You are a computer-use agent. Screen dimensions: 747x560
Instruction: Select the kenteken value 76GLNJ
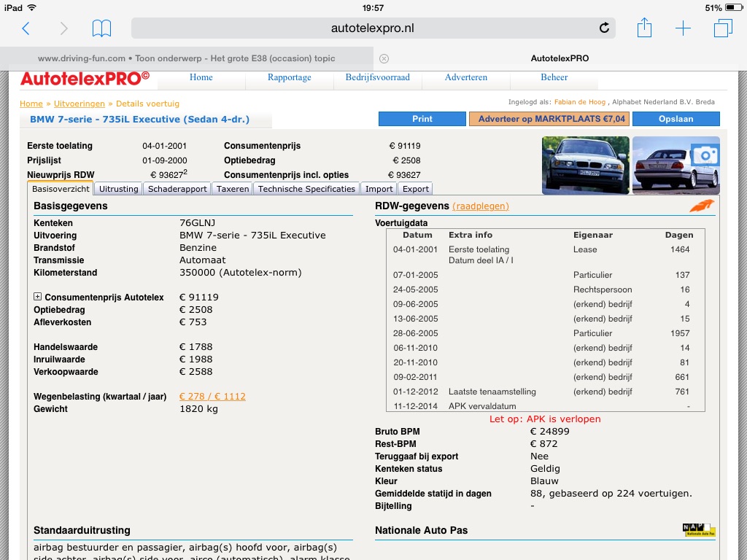(x=197, y=223)
